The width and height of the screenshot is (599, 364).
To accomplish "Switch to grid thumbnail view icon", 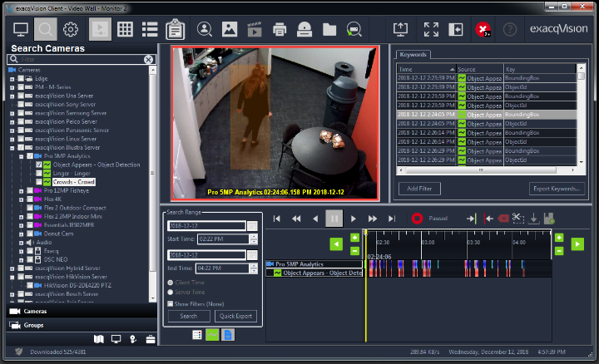I will 125,29.
